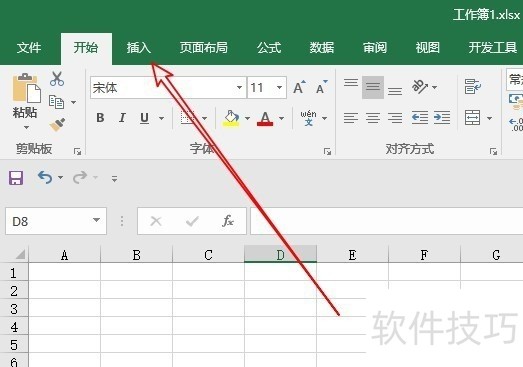Open underline style dropdown arrow
Viewport: 523px width, 367px height.
(161, 118)
